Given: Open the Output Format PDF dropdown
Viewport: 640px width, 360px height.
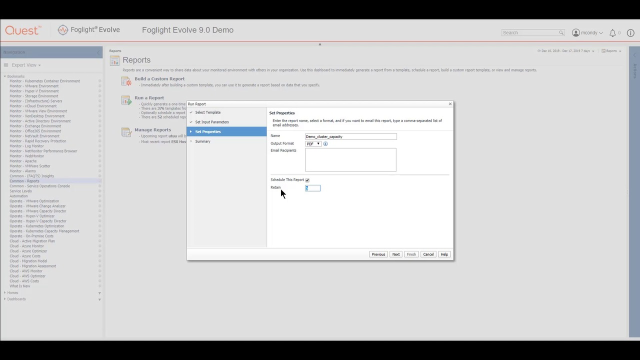Looking at the screenshot, I should pyautogui.click(x=313, y=144).
